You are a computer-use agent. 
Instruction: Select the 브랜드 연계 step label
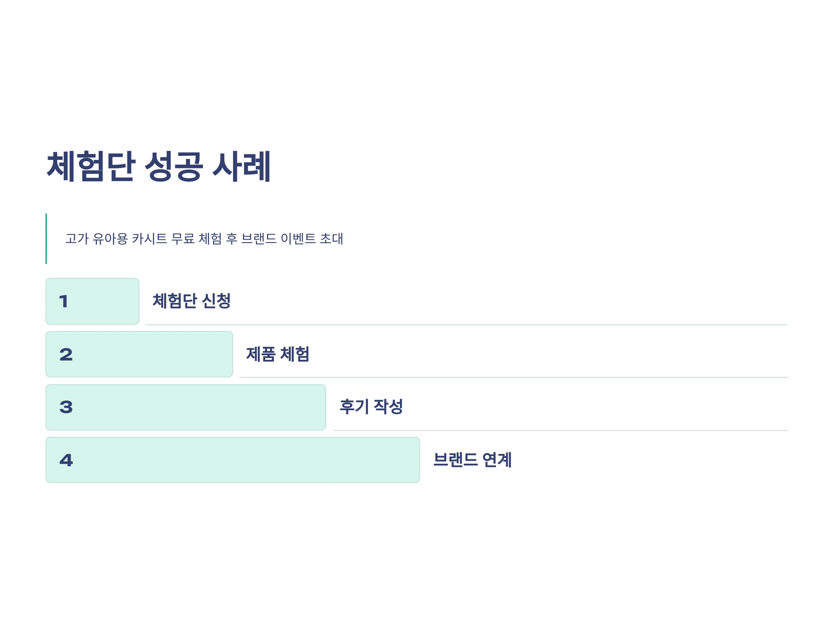(472, 460)
